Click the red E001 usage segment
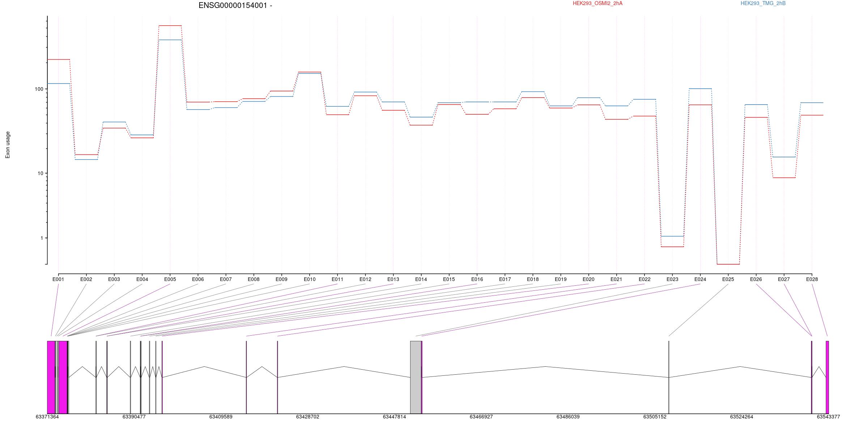Image resolution: width=868 pixels, height=434 pixels. coord(58,59)
